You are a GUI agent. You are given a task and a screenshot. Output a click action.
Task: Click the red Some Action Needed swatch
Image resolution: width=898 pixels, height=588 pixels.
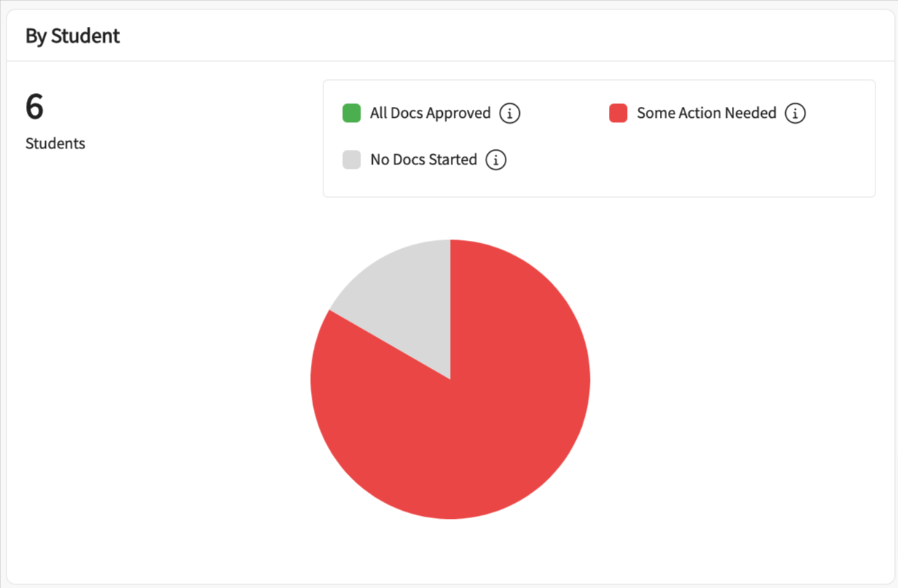click(x=618, y=114)
